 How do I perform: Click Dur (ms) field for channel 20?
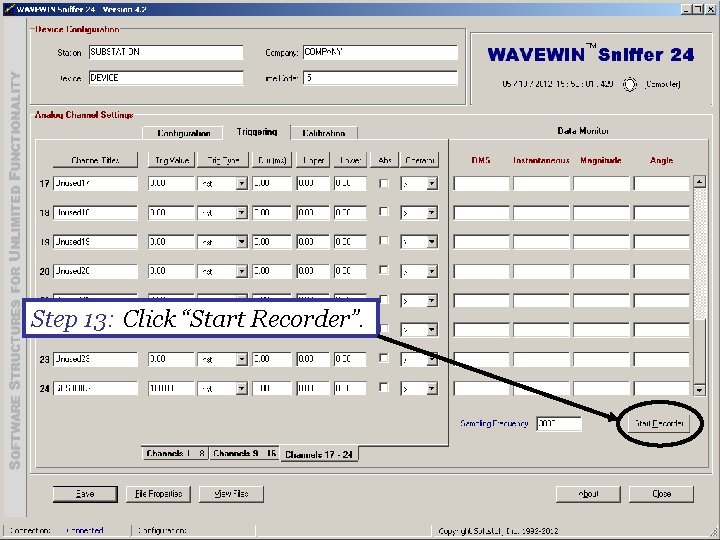(x=272, y=271)
